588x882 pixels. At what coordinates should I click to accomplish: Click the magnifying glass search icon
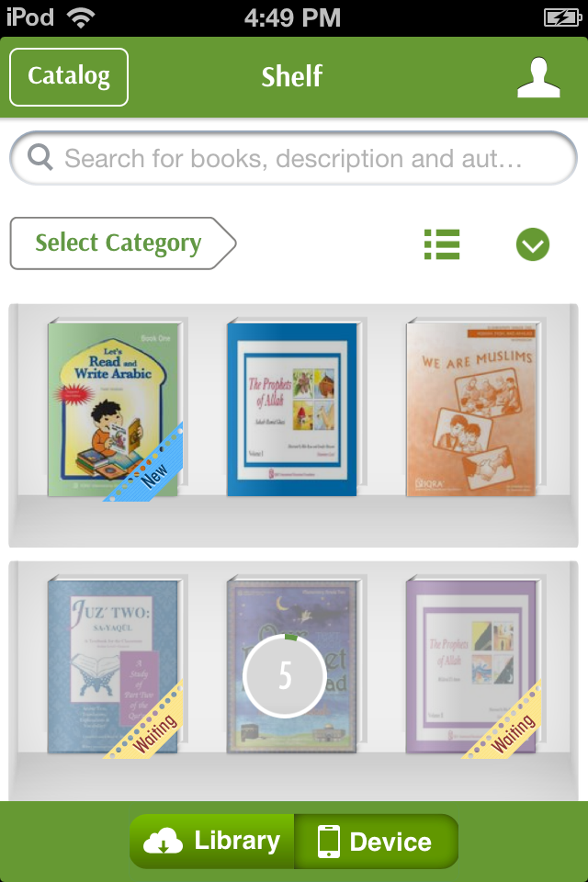pyautogui.click(x=40, y=157)
